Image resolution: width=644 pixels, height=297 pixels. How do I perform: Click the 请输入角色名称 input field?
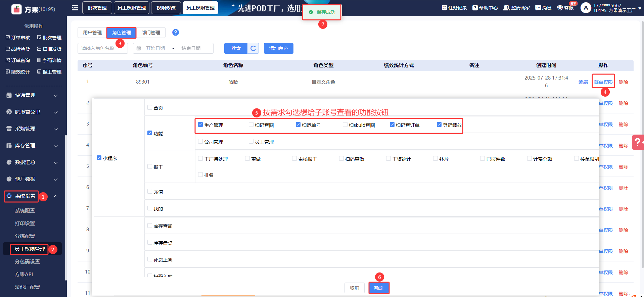[102, 48]
